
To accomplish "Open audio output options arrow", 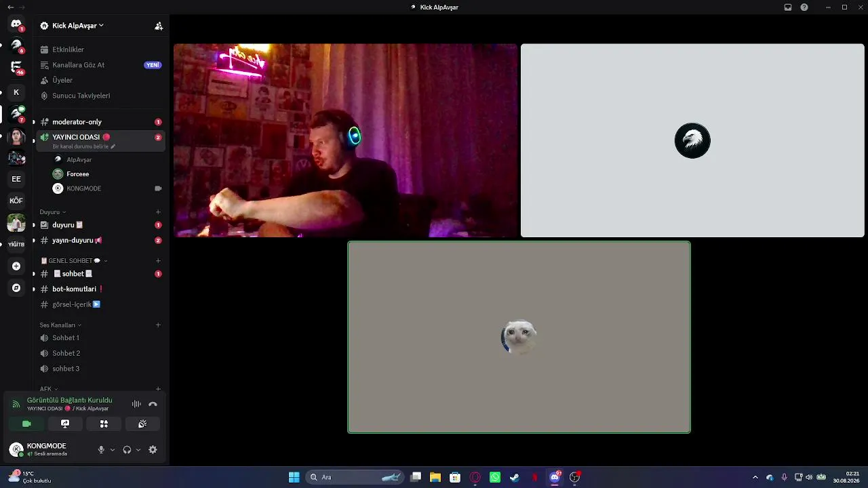I will 138,450.
